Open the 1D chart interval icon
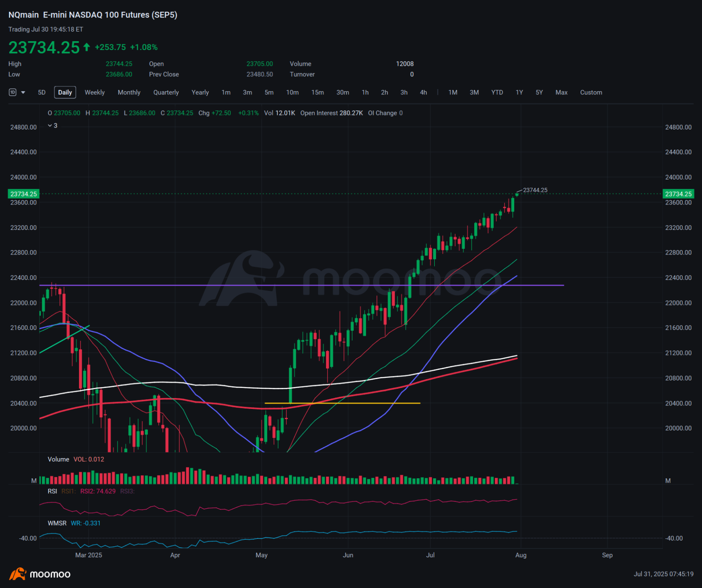Viewport: 702px width, 588px height. coord(13,92)
